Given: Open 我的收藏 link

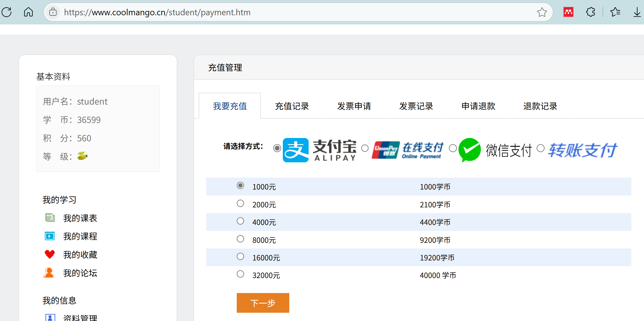Looking at the screenshot, I should click(x=80, y=255).
